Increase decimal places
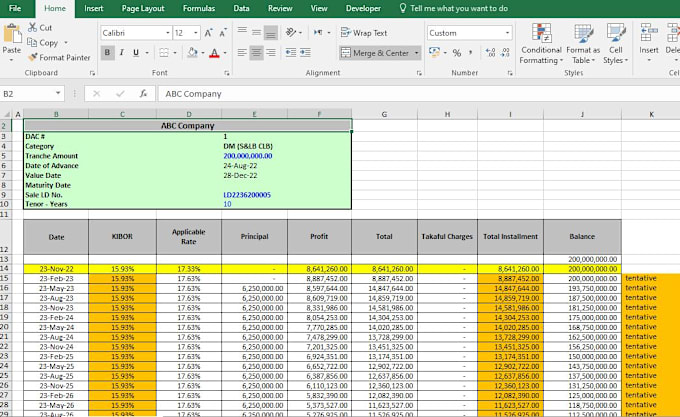Viewport: 680px width, 417px height. click(x=490, y=53)
